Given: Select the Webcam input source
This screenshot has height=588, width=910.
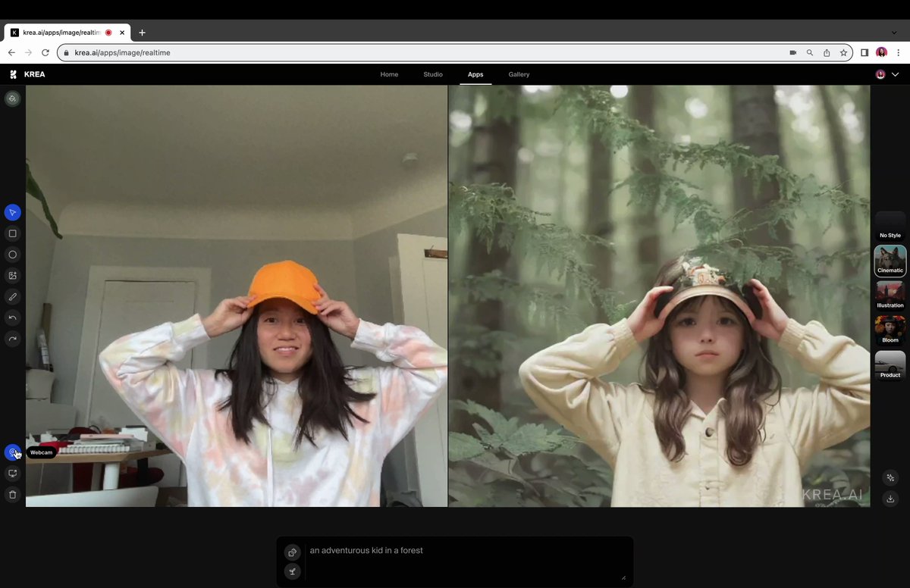Looking at the screenshot, I should 12,452.
